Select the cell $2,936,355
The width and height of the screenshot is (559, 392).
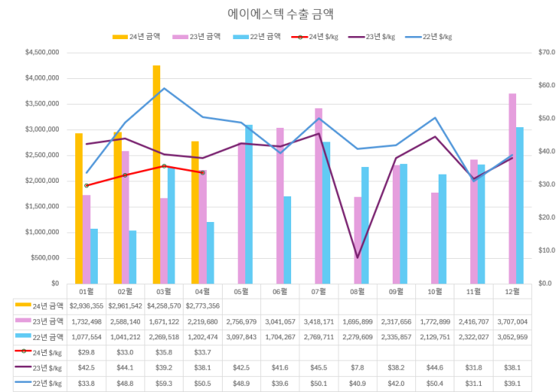click(x=87, y=306)
